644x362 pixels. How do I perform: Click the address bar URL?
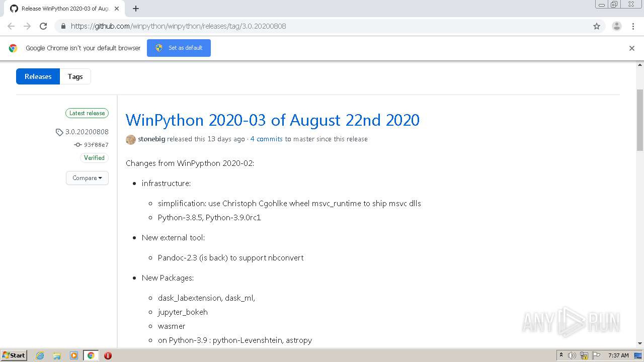[178, 26]
